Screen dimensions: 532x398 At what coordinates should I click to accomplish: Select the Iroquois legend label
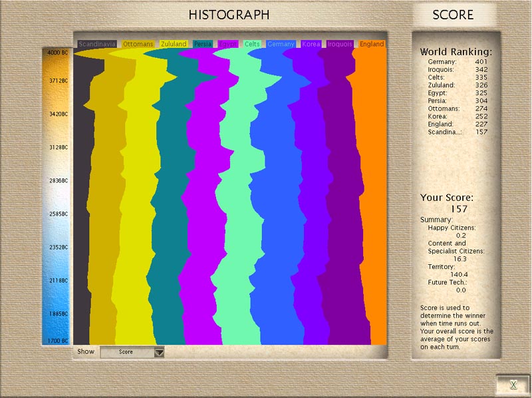pos(340,45)
